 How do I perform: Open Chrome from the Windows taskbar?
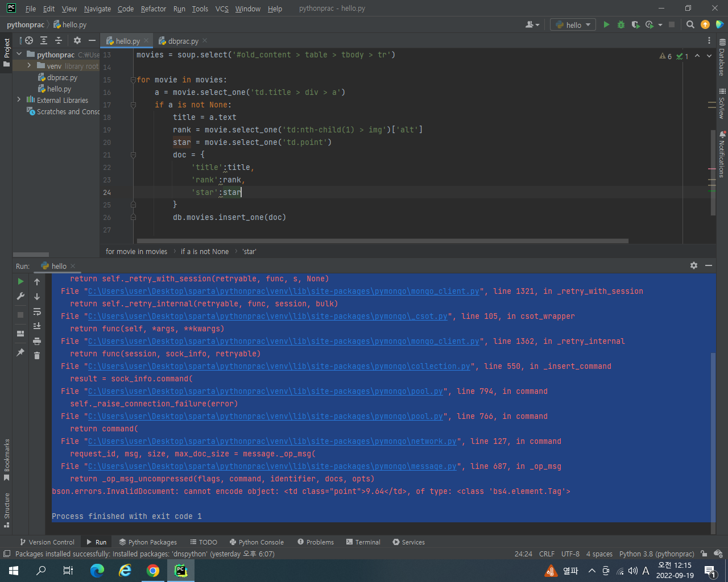pyautogui.click(x=153, y=570)
